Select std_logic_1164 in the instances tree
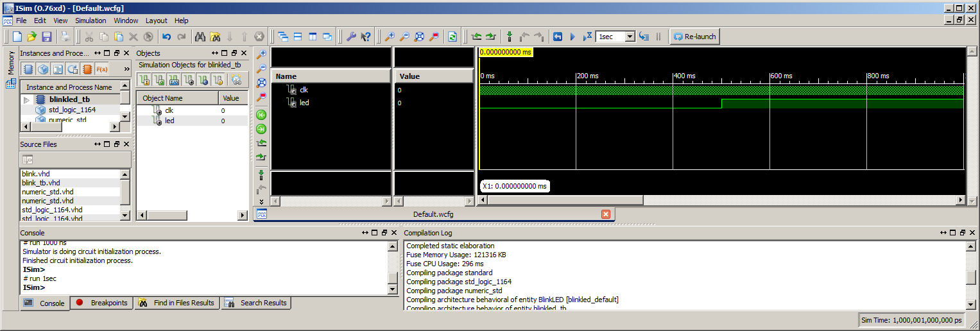The width and height of the screenshot is (980, 331). pos(72,110)
